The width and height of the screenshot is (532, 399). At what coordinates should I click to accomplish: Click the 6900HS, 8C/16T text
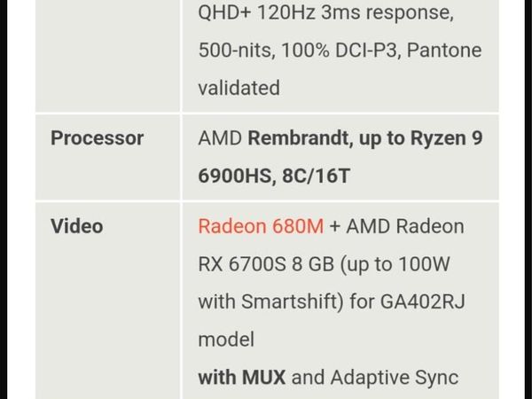(274, 176)
